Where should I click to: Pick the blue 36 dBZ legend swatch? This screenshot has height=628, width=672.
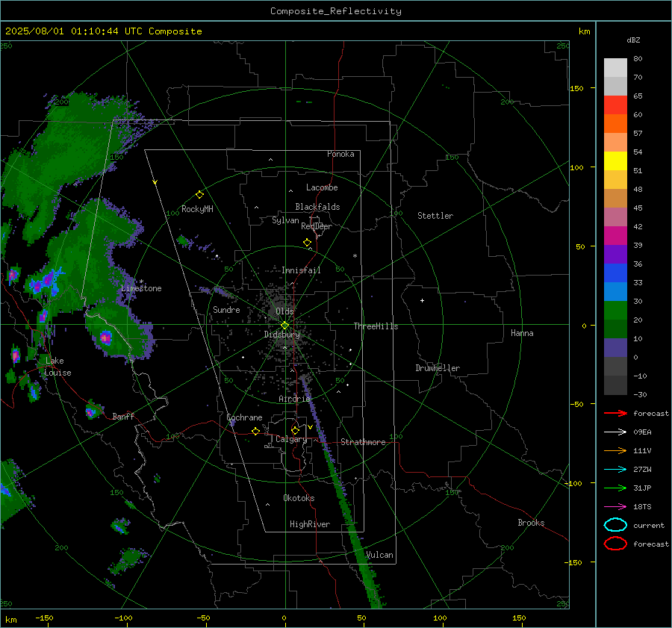615,273
